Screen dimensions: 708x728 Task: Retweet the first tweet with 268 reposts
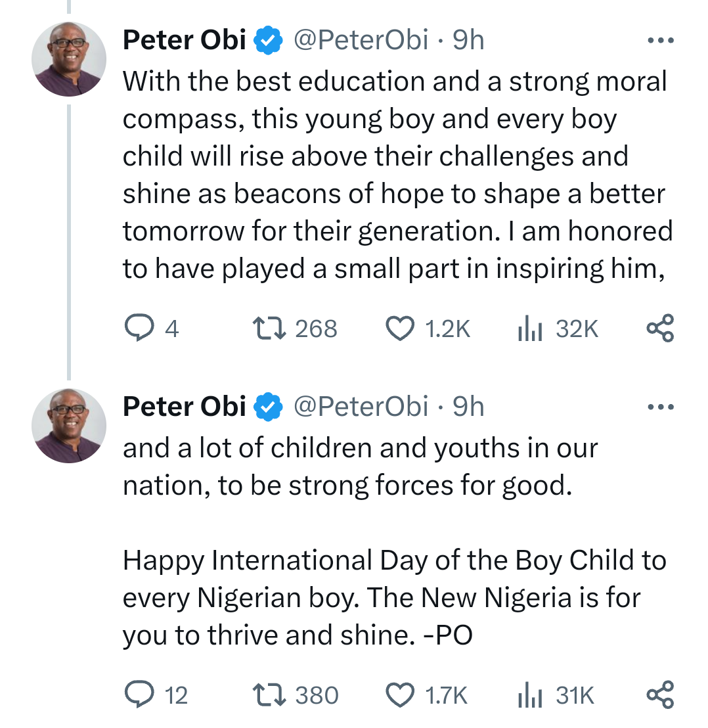coord(268,328)
